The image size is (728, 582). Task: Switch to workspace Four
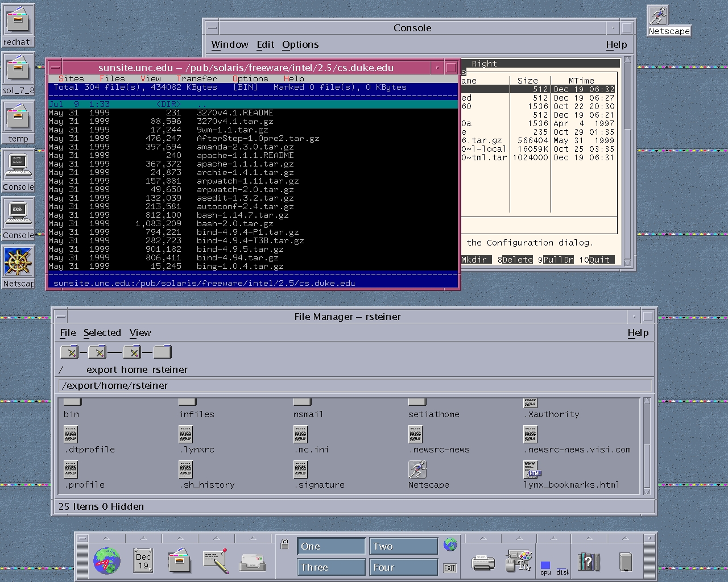(x=404, y=567)
